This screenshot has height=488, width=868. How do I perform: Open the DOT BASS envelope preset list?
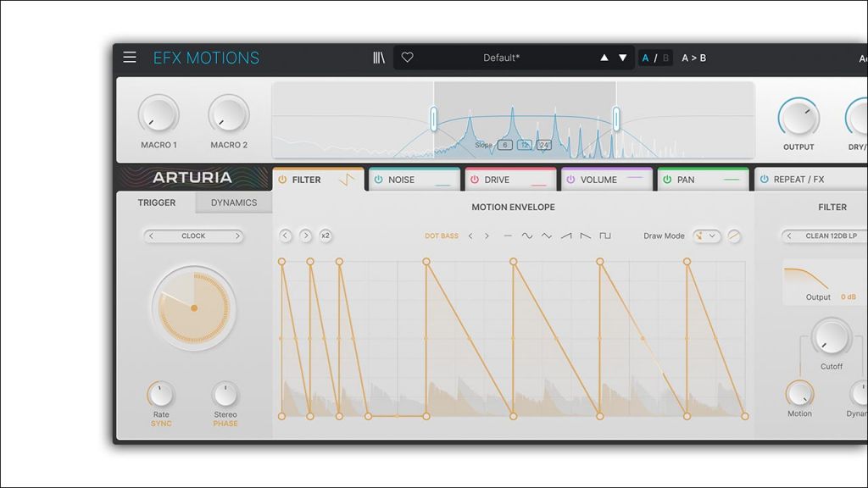coord(441,236)
